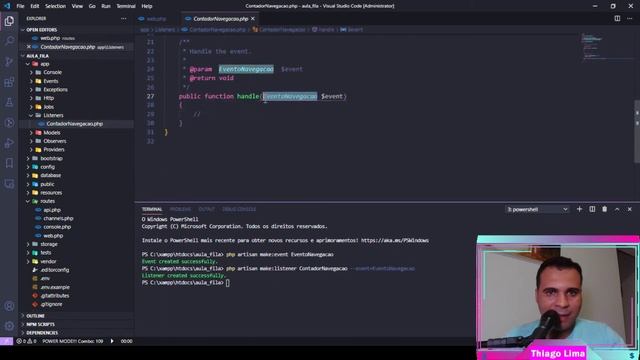Open the Testing flask icon
This screenshot has height=360, width=640.
point(9,102)
